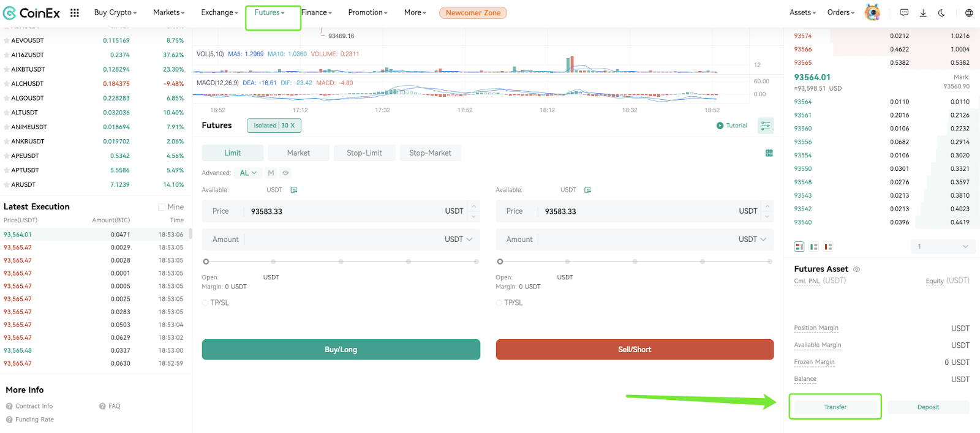Favorite ALGOUSDT with its star
980x433 pixels.
(x=7, y=98)
